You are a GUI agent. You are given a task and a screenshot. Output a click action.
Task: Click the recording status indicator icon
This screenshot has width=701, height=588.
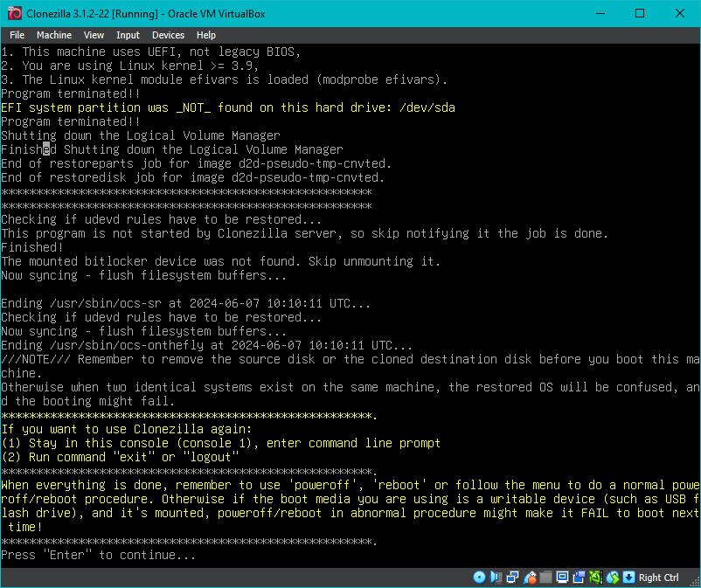coord(580,578)
